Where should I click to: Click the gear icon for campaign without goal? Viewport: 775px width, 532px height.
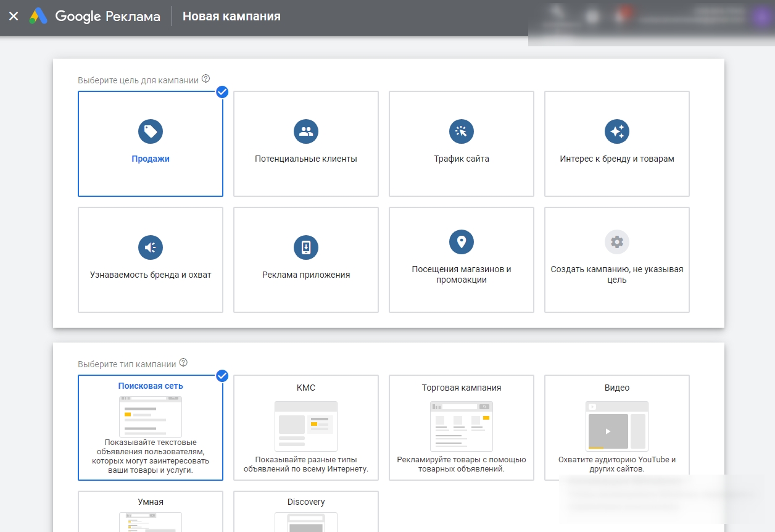[617, 241]
